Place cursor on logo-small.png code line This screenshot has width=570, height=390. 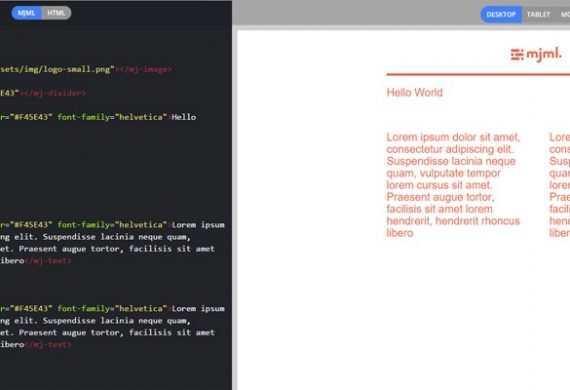pos(86,69)
